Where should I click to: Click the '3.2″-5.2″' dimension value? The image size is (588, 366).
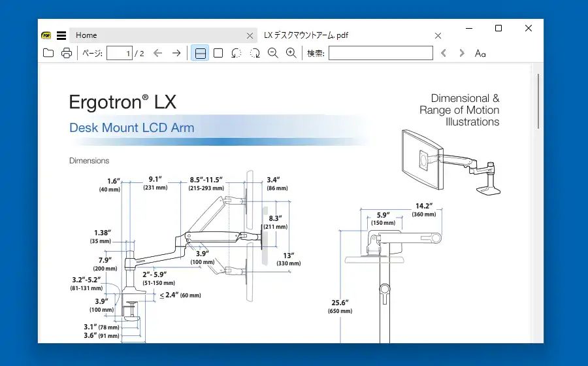(x=86, y=280)
